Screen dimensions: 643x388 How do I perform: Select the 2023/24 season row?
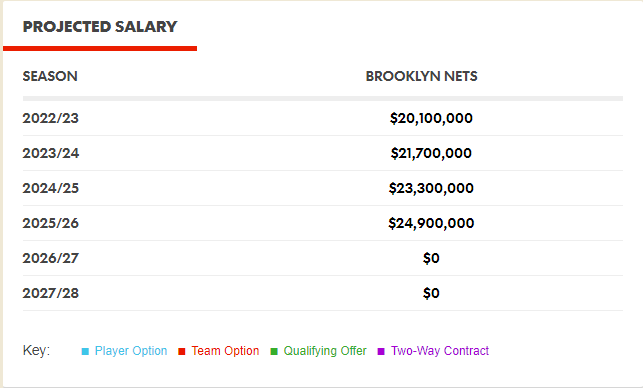click(323, 153)
